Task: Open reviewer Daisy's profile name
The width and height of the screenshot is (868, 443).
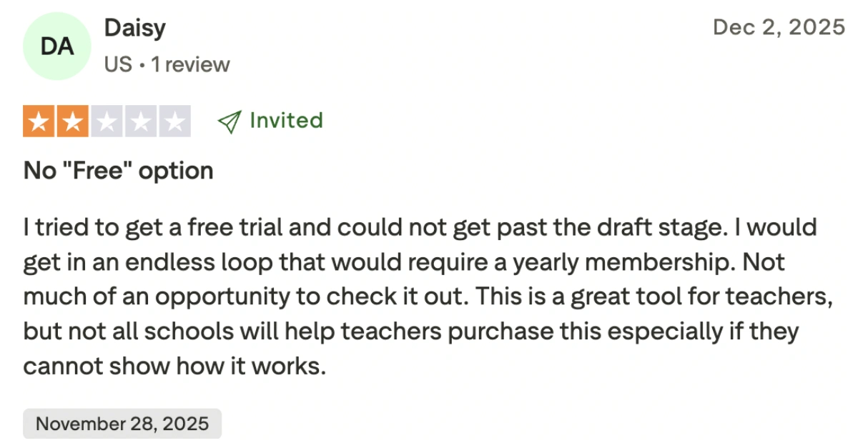Action: tap(135, 29)
